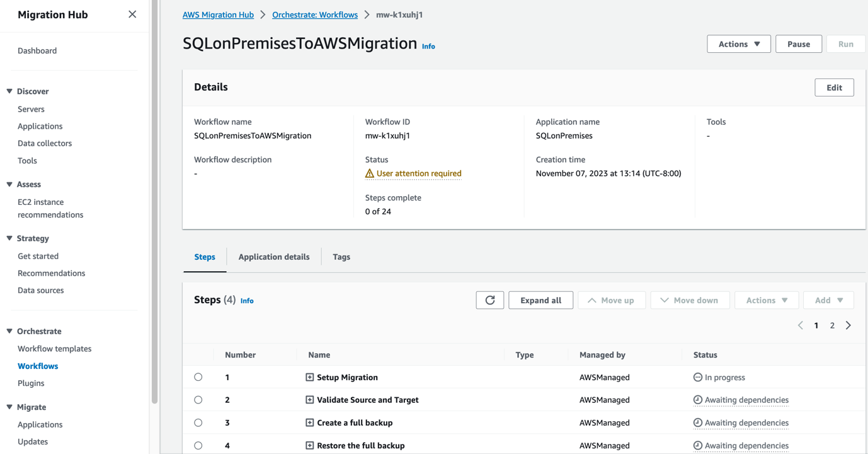This screenshot has height=454, width=868.
Task: Open Updates under Migrate
Action: 33,441
